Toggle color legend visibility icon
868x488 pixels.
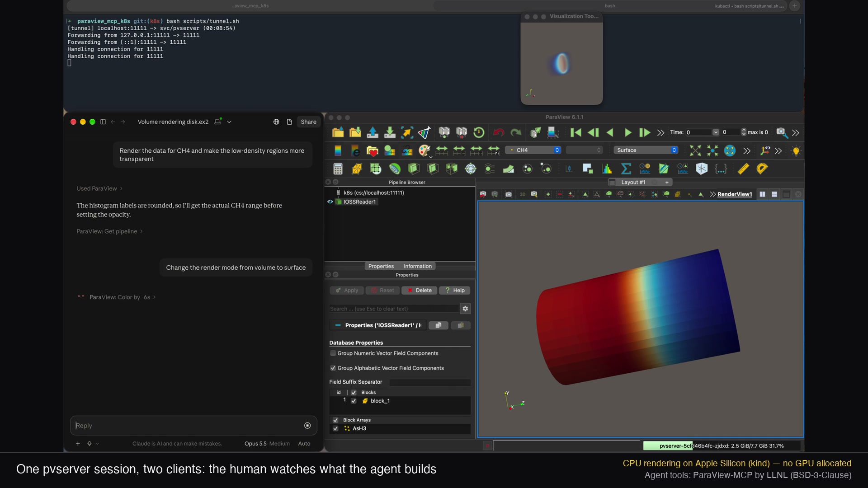[338, 150]
